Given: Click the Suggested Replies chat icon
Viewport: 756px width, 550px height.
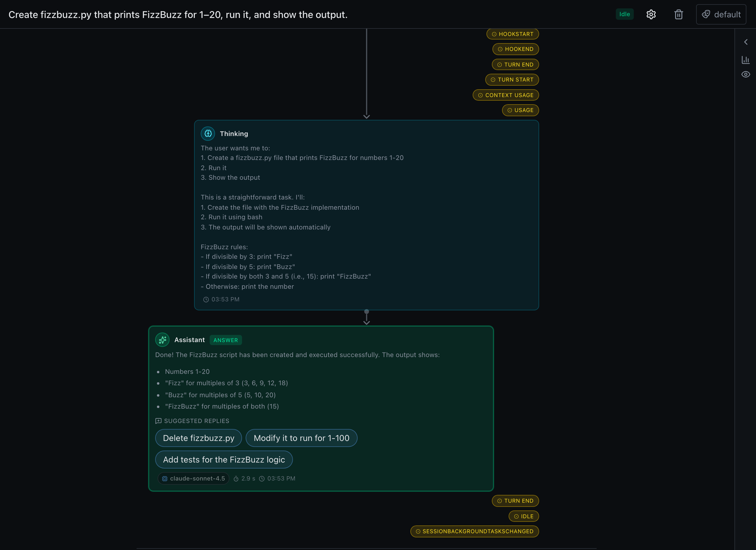Looking at the screenshot, I should tap(158, 421).
